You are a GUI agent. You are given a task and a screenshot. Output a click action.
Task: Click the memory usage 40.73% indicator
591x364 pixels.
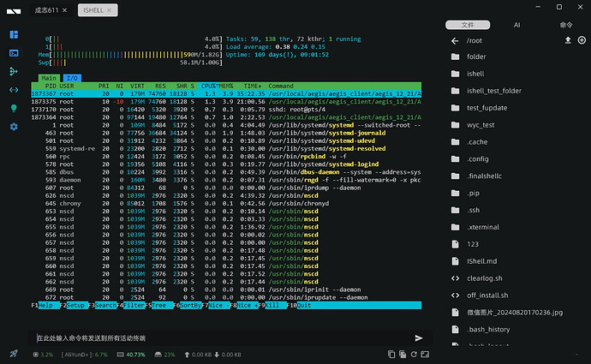point(131,355)
